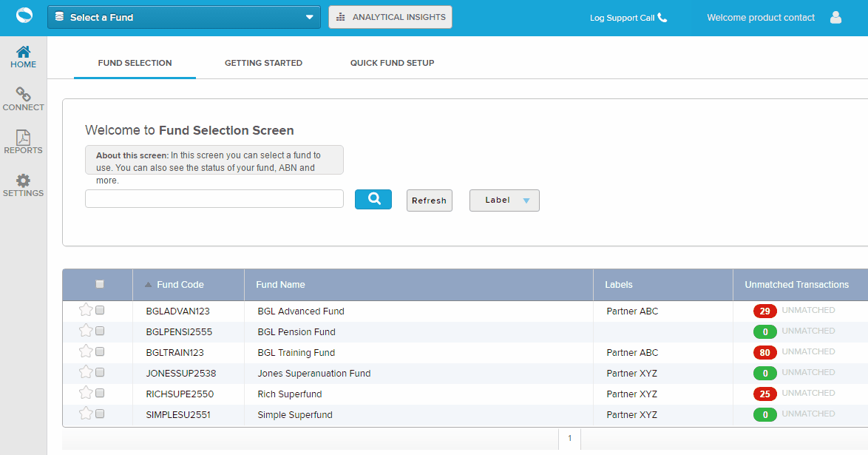This screenshot has height=455, width=868.
Task: Check the BGL Pension Fund checkbox
Action: pos(100,331)
